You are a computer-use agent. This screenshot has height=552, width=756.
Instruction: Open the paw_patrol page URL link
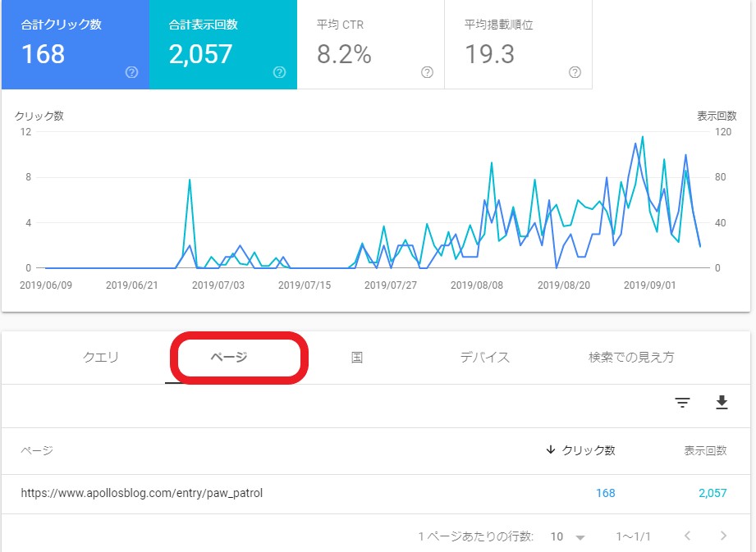tap(143, 493)
